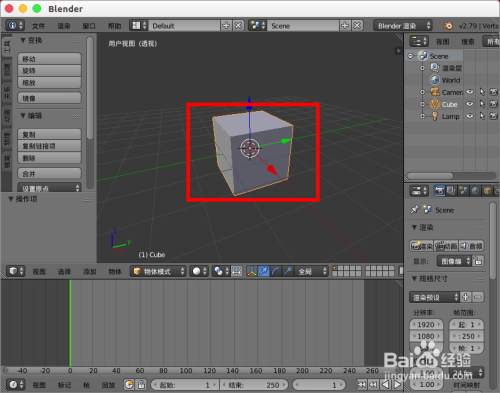Open the viewport shading selector
500x393 pixels.
click(199, 271)
